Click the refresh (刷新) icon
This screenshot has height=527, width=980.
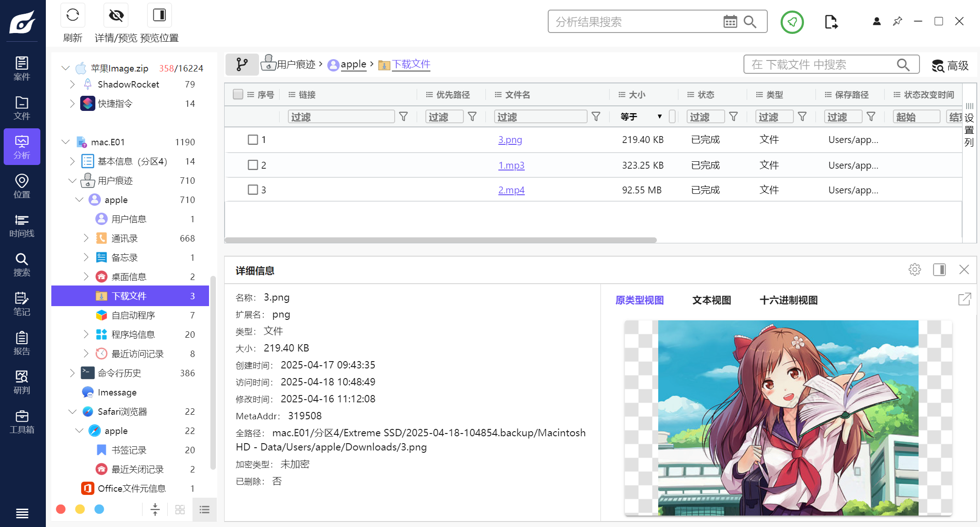(x=73, y=15)
